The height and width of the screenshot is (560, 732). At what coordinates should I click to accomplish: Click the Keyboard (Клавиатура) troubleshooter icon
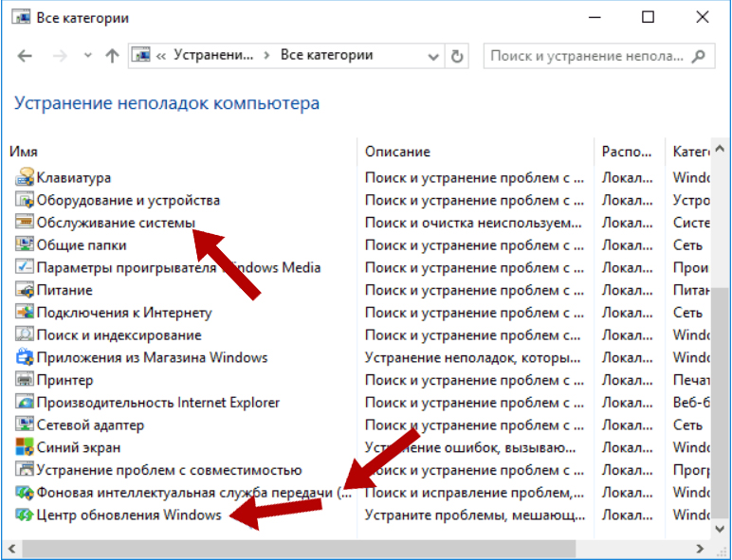(x=25, y=177)
